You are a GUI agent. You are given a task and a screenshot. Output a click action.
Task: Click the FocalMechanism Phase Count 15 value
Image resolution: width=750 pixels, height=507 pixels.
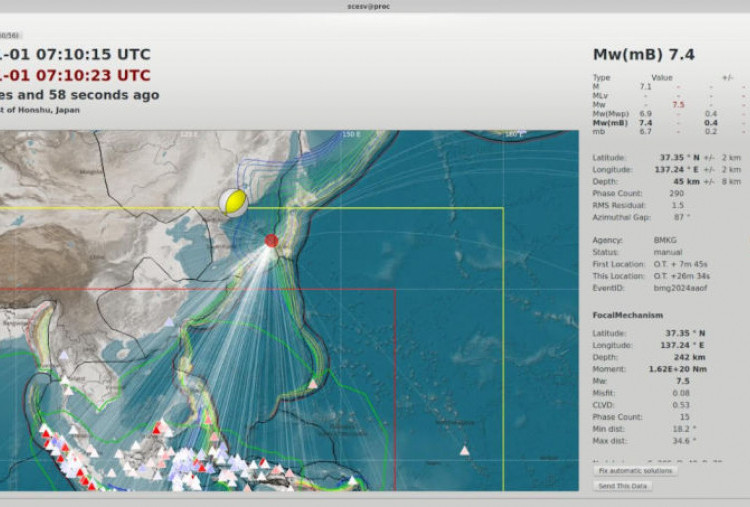[x=684, y=417]
